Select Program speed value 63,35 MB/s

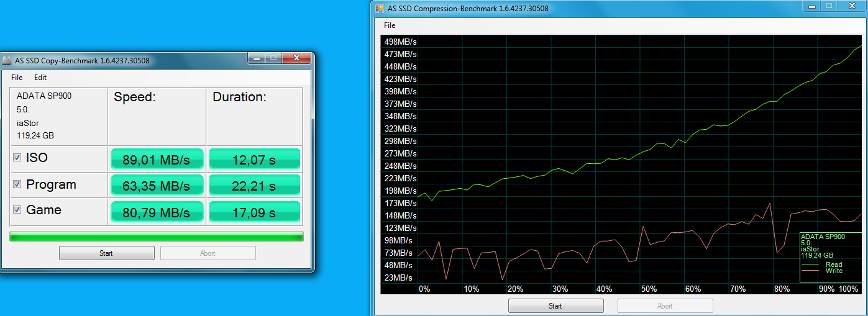pos(157,186)
